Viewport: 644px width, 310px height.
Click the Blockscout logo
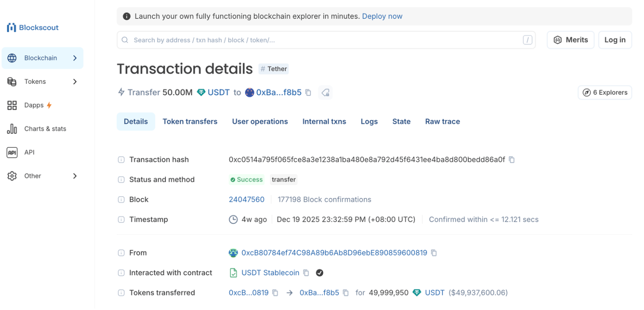point(32,27)
